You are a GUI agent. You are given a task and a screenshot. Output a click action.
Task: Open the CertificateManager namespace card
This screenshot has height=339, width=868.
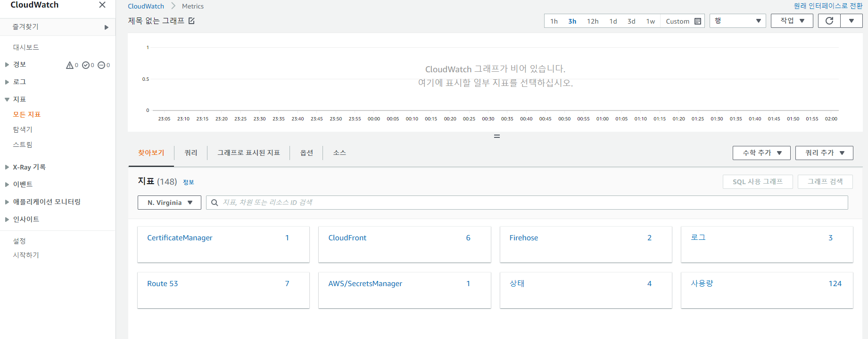(223, 244)
